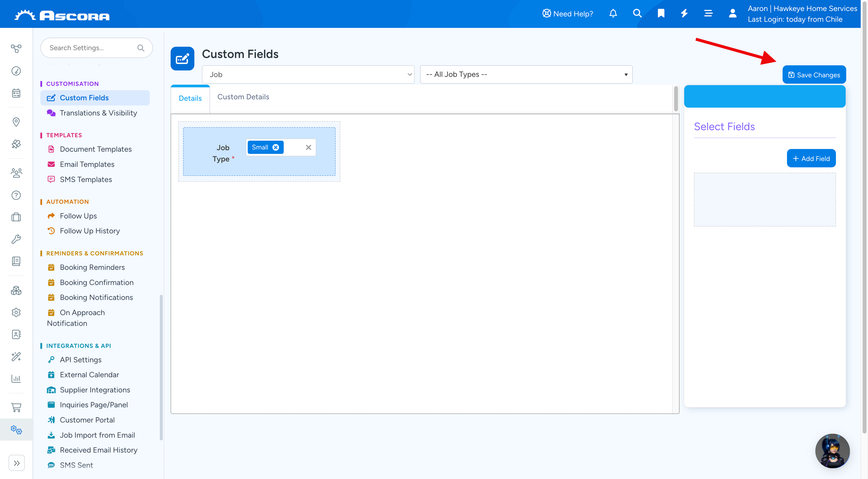This screenshot has width=868, height=479.
Task: Open the Job entity dropdown
Action: (x=308, y=74)
